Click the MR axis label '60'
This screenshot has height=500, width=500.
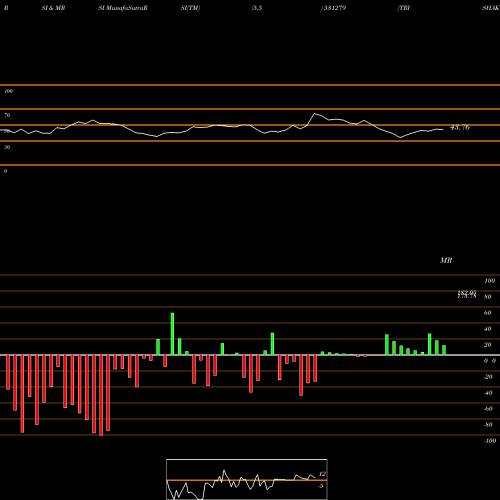pos(488,313)
